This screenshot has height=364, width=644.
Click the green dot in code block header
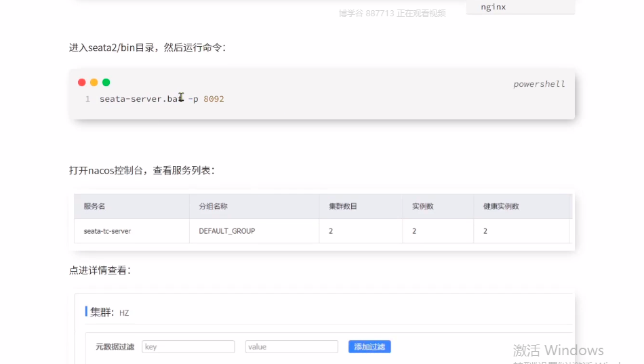106,82
